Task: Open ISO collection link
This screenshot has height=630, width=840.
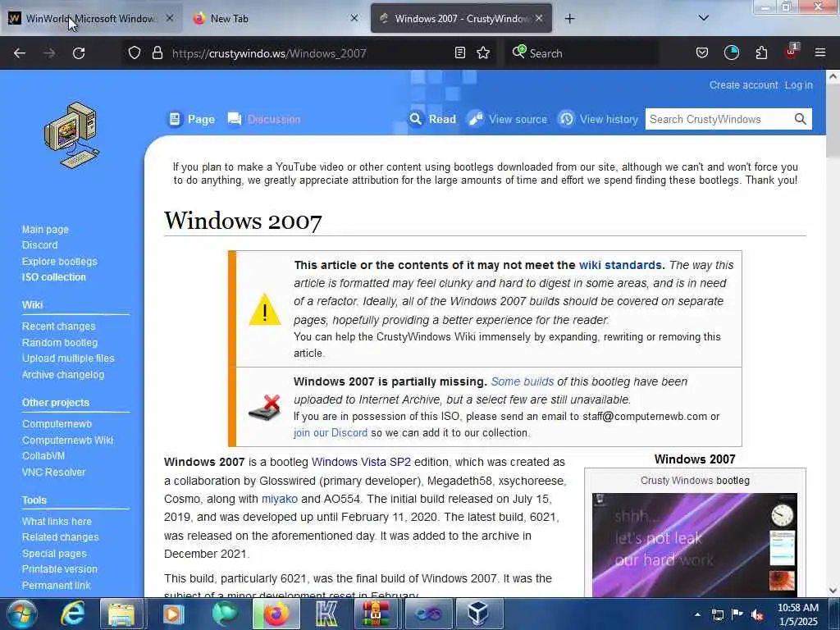Action: point(53,277)
